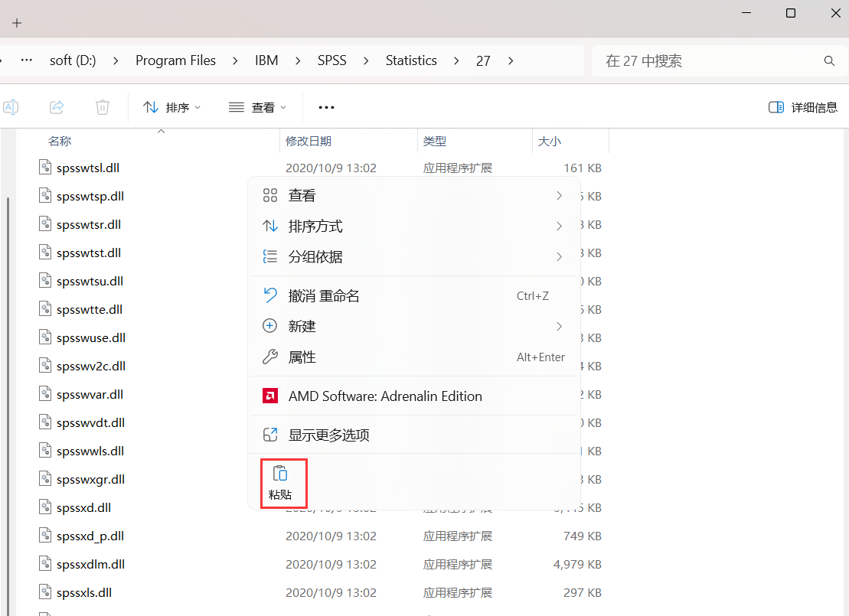The image size is (849, 616).
Task: Click the spssxls.dll file icon
Action: [46, 592]
